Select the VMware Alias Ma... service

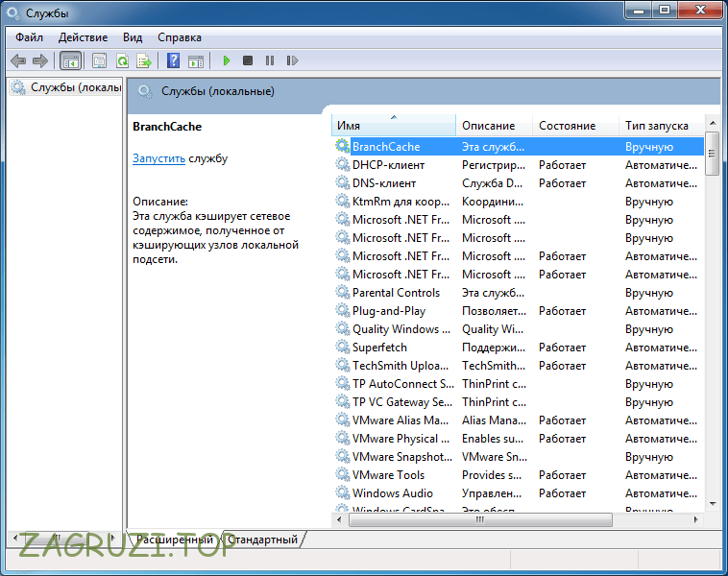tap(518, 420)
